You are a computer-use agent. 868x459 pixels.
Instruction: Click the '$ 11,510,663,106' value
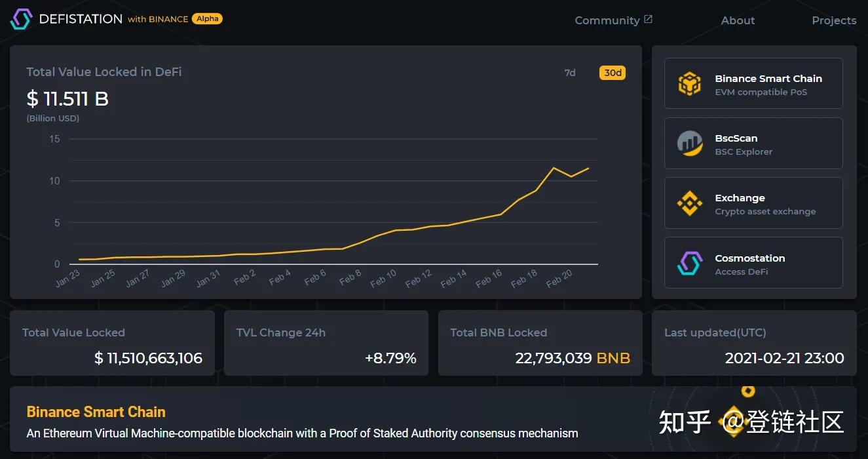[x=148, y=358]
